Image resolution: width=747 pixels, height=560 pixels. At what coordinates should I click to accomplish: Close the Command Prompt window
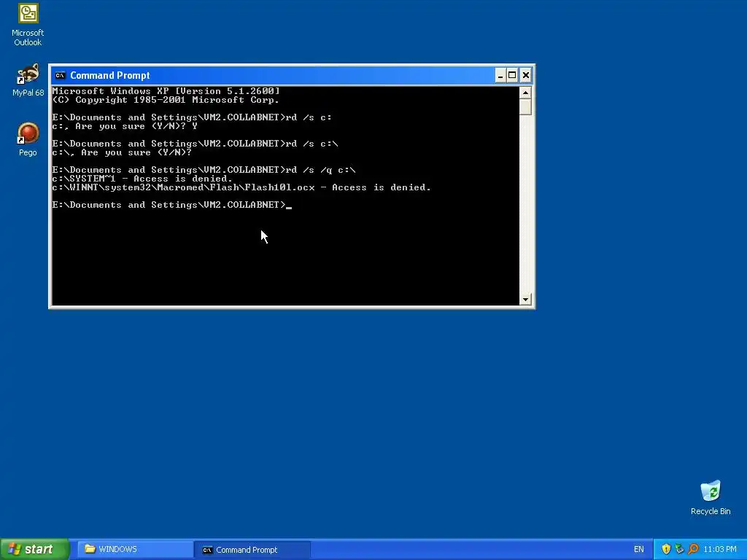click(525, 75)
